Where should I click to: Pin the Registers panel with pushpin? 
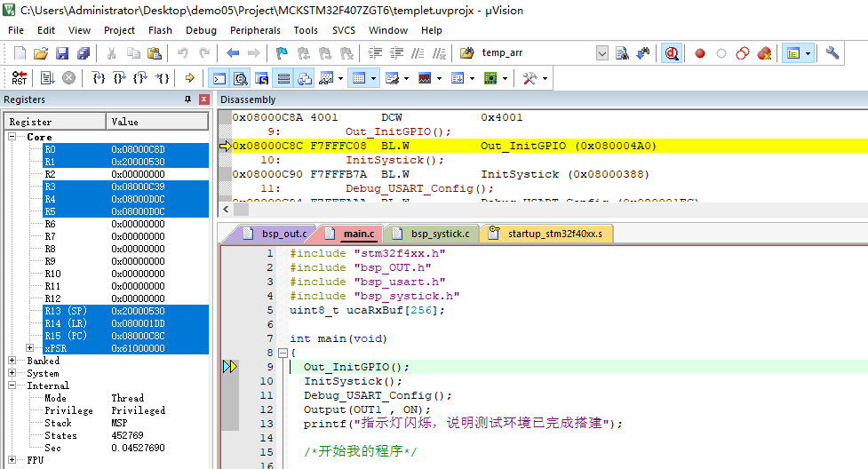click(x=187, y=99)
